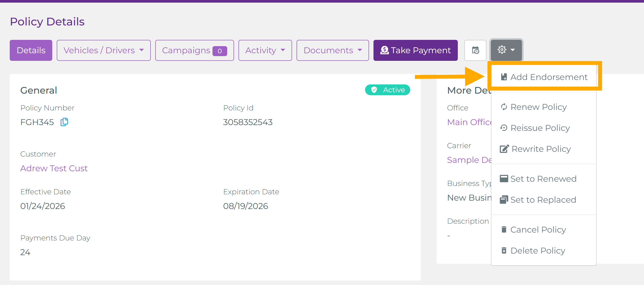Image resolution: width=644 pixels, height=285 pixels.
Task: Click the Set to Replaced icon
Action: 504,200
